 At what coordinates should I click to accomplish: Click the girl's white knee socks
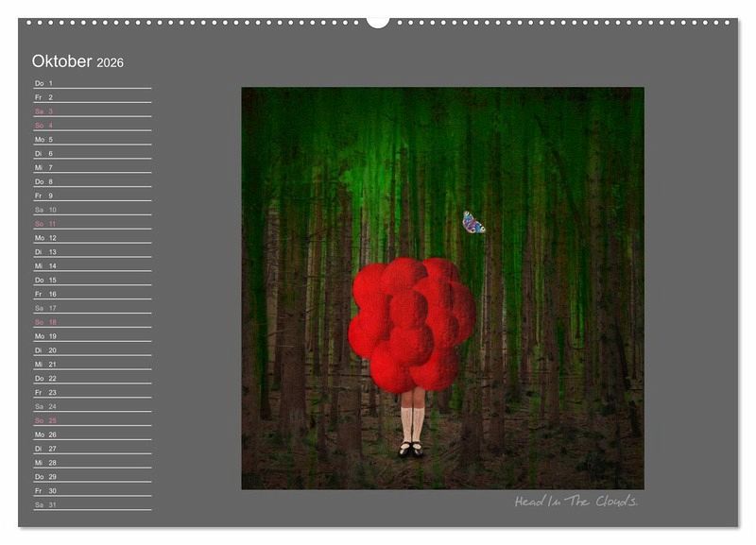411,422
